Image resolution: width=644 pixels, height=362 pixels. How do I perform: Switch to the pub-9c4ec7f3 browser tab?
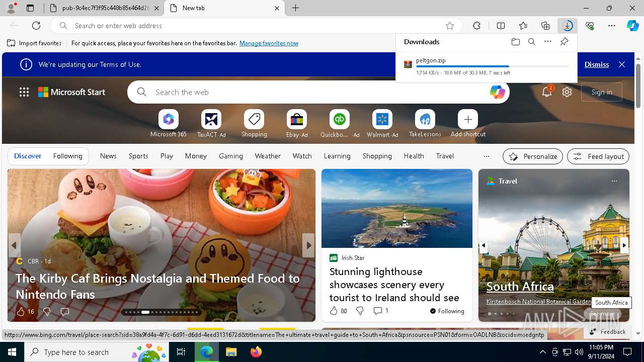(x=104, y=8)
